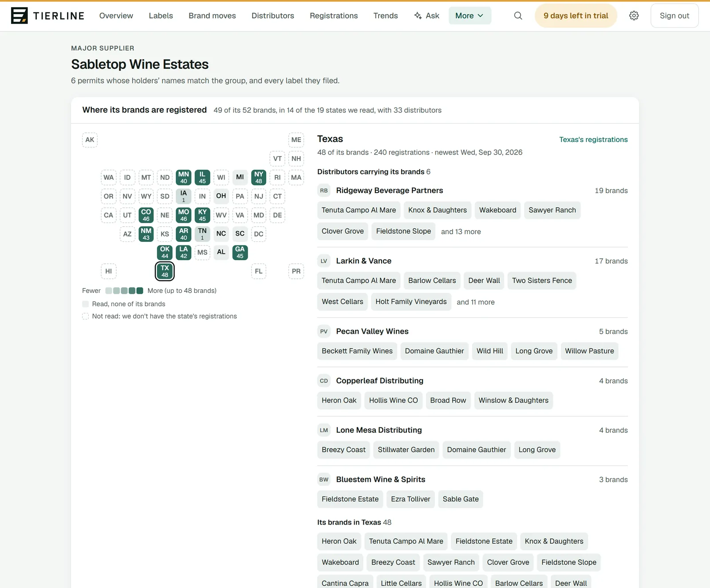Open the Texas's registrations link
This screenshot has width=710, height=588.
(x=593, y=139)
